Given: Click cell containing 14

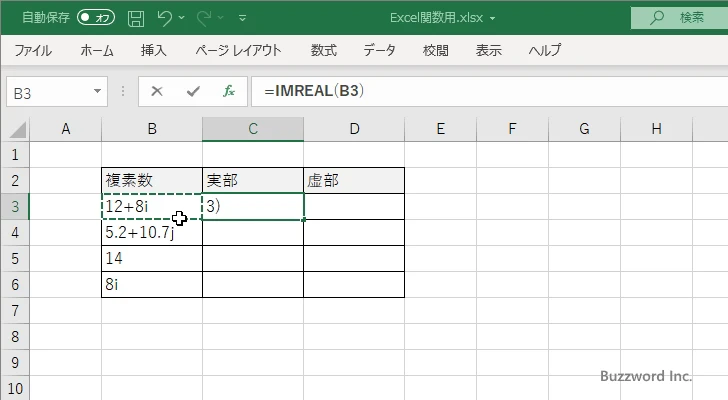Looking at the screenshot, I should pyautogui.click(x=152, y=258).
